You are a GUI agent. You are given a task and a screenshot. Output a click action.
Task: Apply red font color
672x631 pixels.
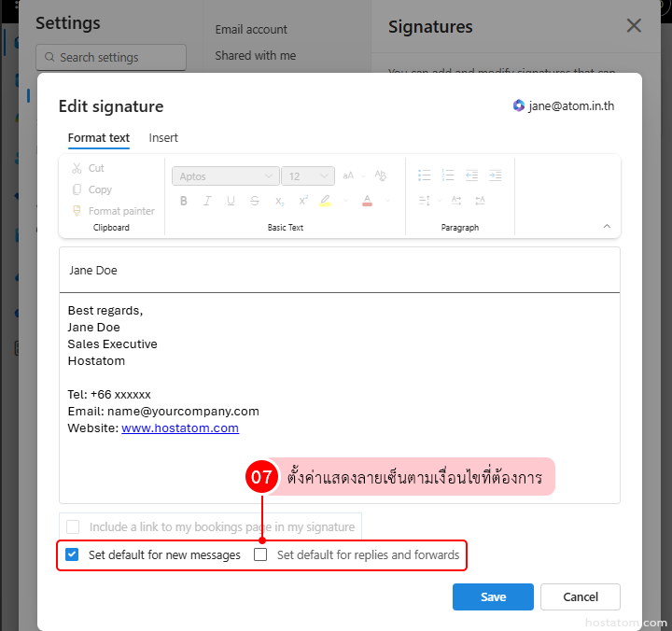[368, 201]
